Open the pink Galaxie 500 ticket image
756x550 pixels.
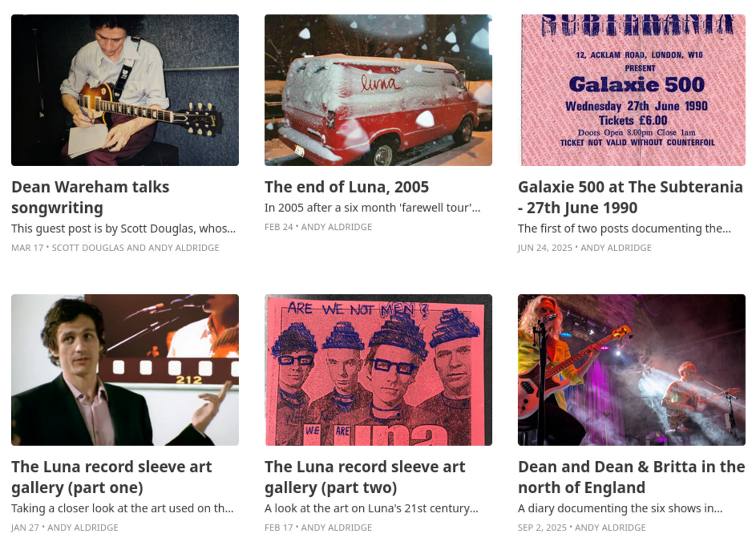[631, 90]
